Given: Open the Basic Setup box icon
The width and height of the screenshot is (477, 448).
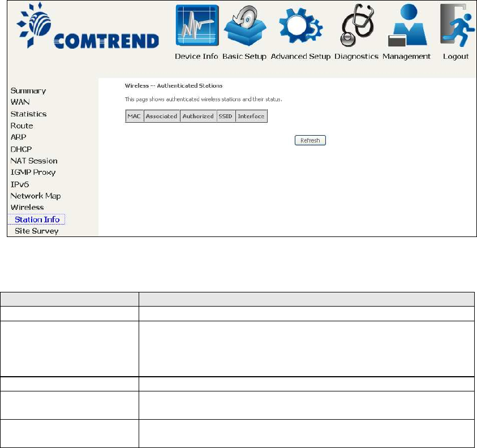Looking at the screenshot, I should pos(245,25).
